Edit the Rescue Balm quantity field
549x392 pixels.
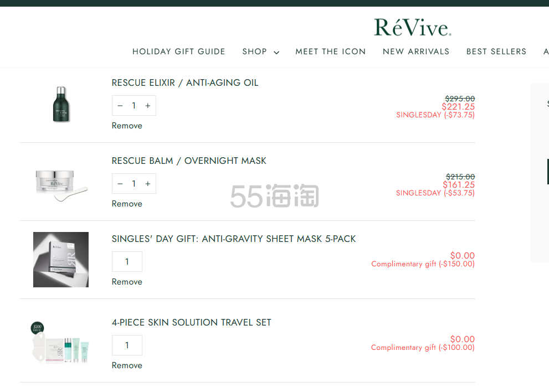pyautogui.click(x=134, y=184)
